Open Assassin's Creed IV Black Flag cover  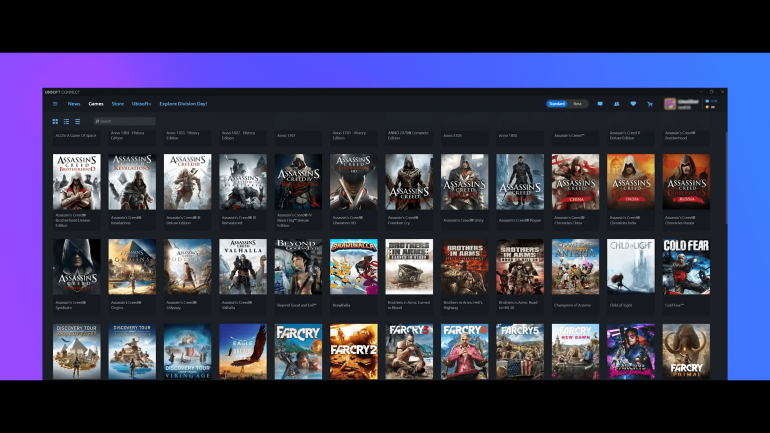point(298,182)
